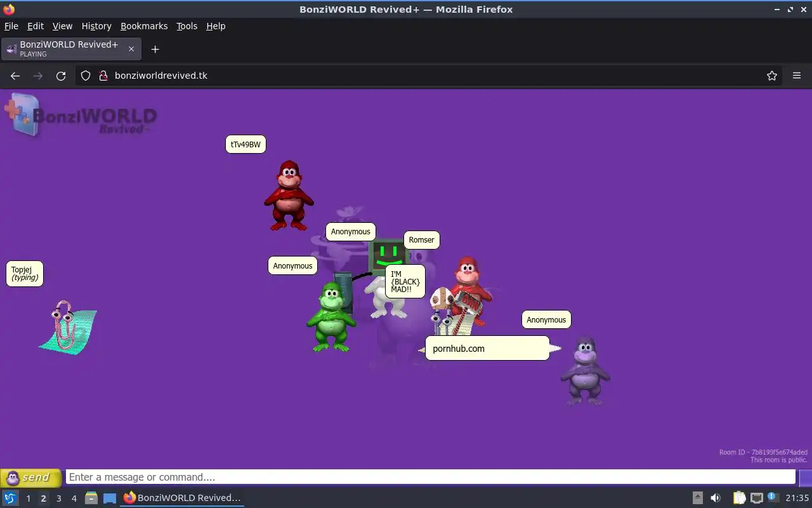Open a new tab with plus button

coord(155,49)
